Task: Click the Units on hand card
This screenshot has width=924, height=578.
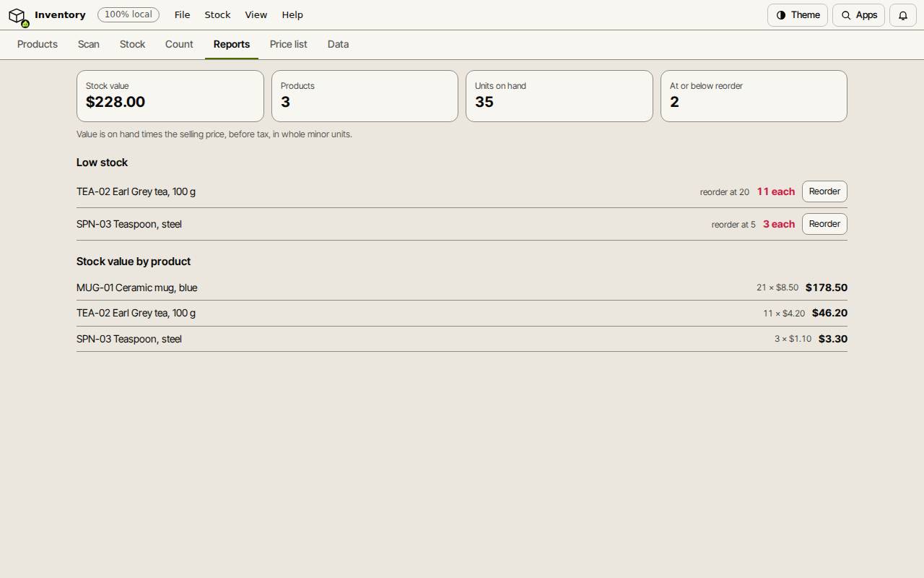Action: (x=559, y=96)
